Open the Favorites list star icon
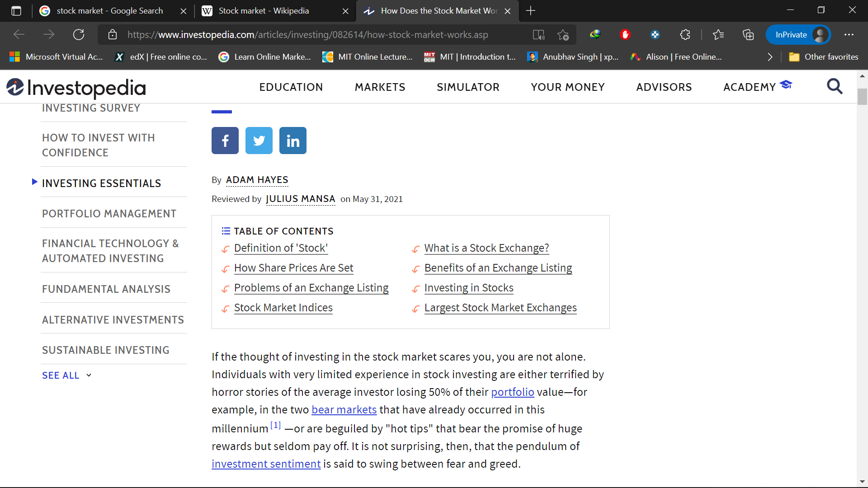This screenshot has height=488, width=868. tap(718, 35)
